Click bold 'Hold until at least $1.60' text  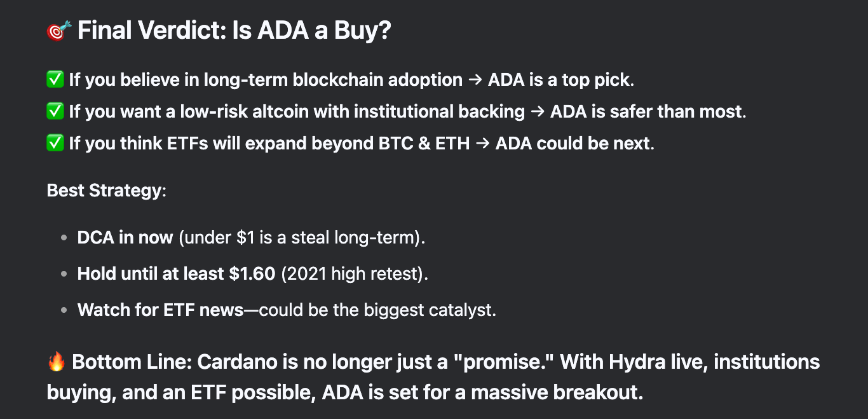[176, 274]
